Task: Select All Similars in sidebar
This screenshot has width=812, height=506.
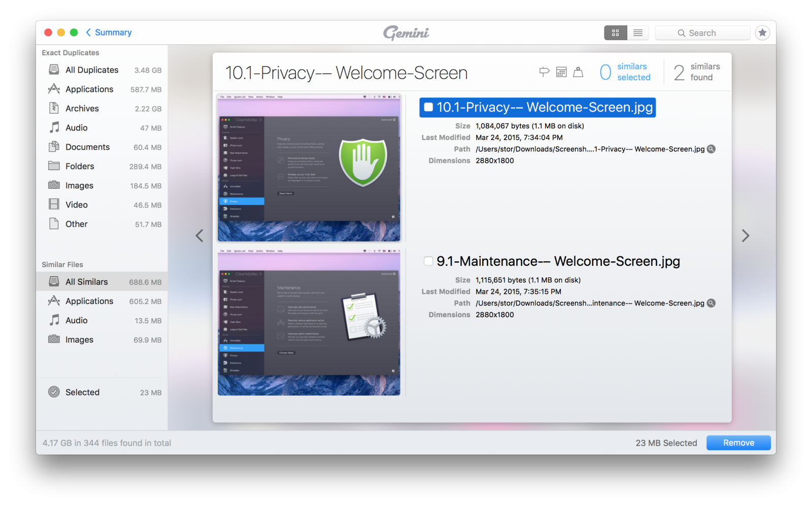Action: pyautogui.click(x=102, y=282)
